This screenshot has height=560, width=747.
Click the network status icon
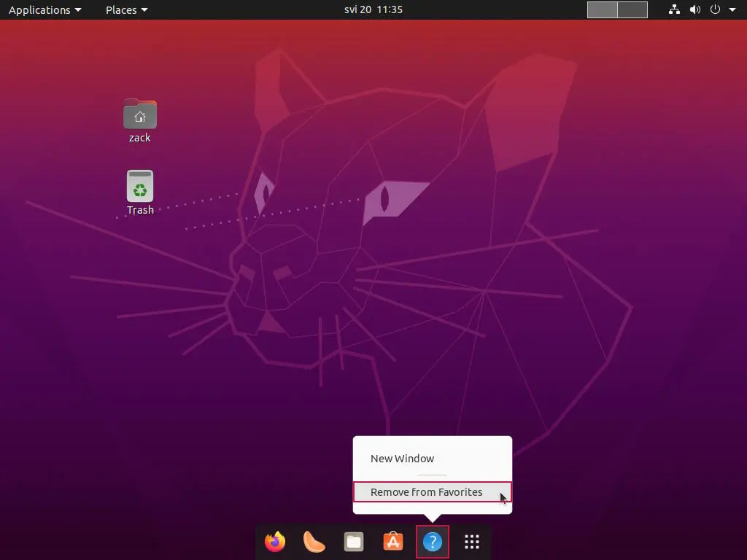click(x=674, y=9)
